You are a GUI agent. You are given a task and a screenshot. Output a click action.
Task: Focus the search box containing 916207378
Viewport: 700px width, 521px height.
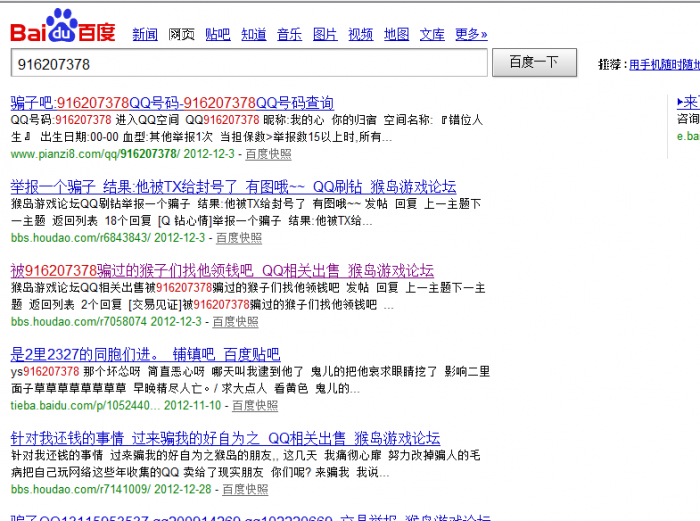(249, 63)
